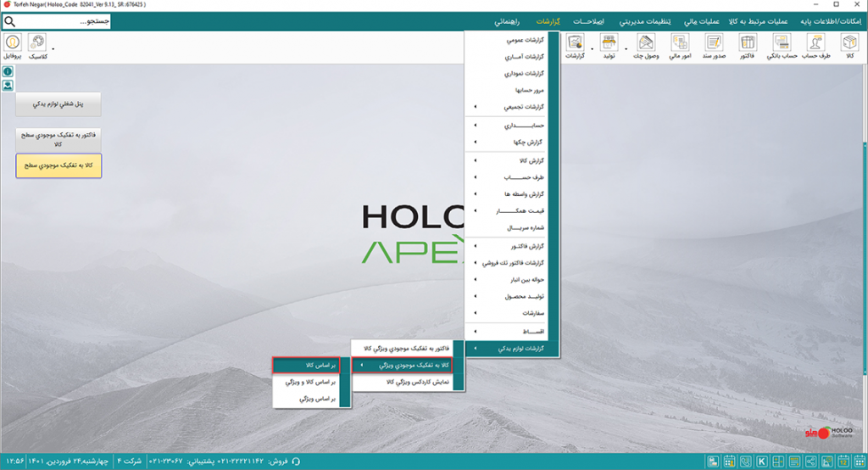Screen dimensions: 868x470
Task: Open the تولید (production) toolbar icon
Action: tap(609, 46)
